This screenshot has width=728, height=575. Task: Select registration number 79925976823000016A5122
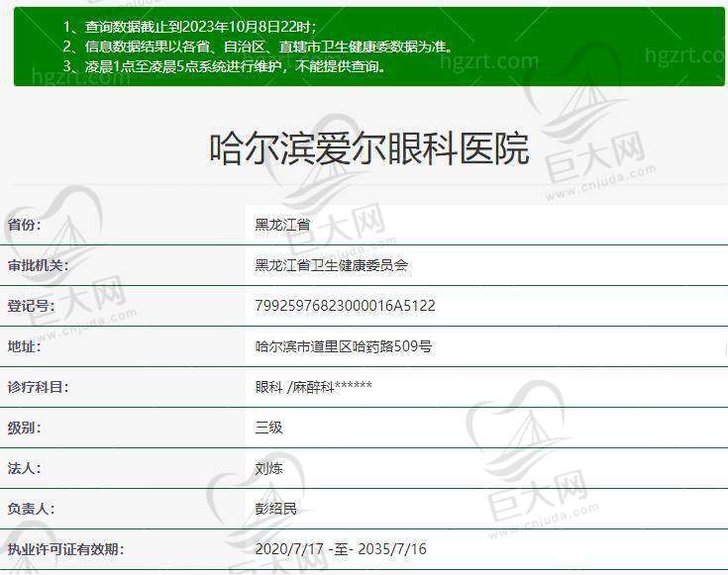(345, 306)
